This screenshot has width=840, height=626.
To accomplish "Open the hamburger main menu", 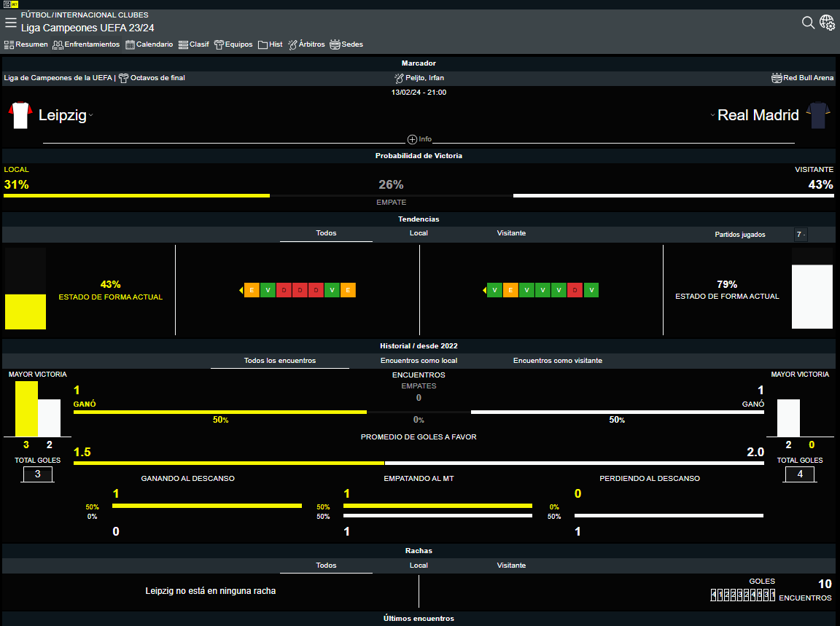I will tap(11, 23).
